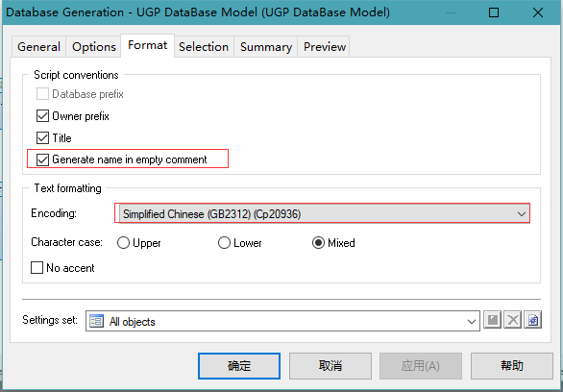Image resolution: width=563 pixels, height=392 pixels.
Task: Choose the Lower character case radio
Action: pyautogui.click(x=224, y=243)
